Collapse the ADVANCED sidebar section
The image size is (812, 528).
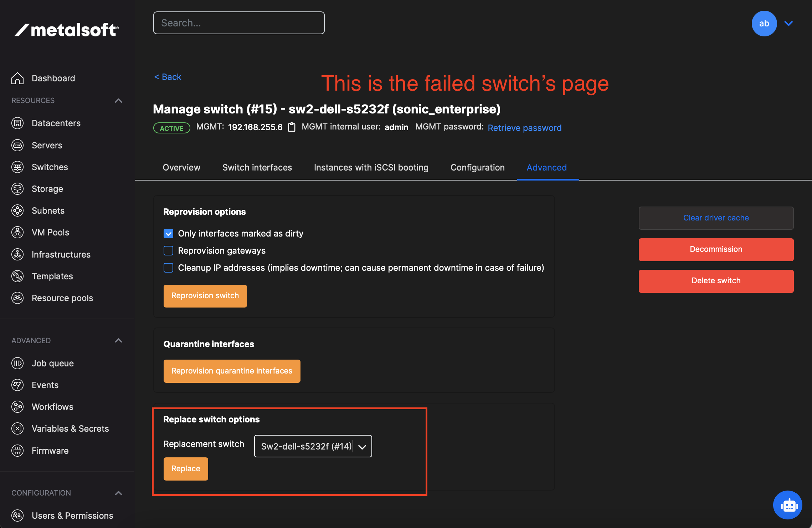(x=119, y=341)
